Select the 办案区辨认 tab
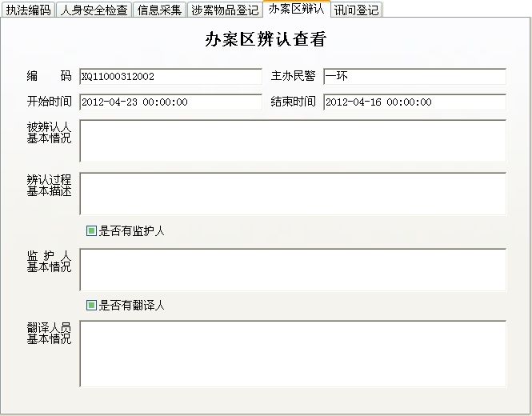 [x=297, y=9]
